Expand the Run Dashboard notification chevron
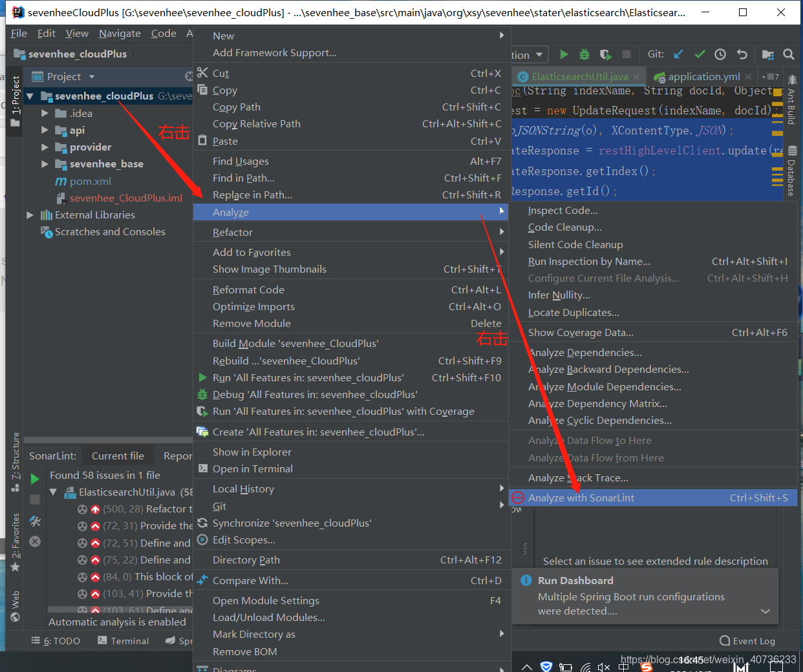The image size is (803, 672). pyautogui.click(x=766, y=611)
